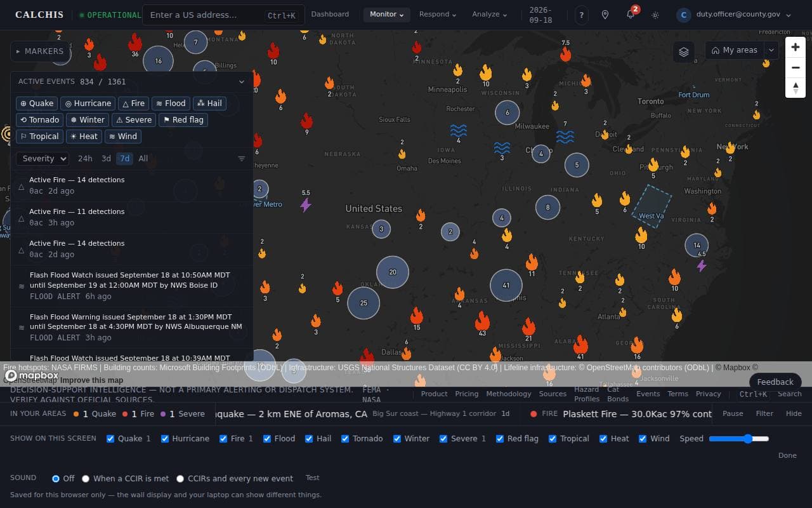Screen dimensions: 812x508
Task: Uncheck the Red flag checkbox
Action: point(500,439)
